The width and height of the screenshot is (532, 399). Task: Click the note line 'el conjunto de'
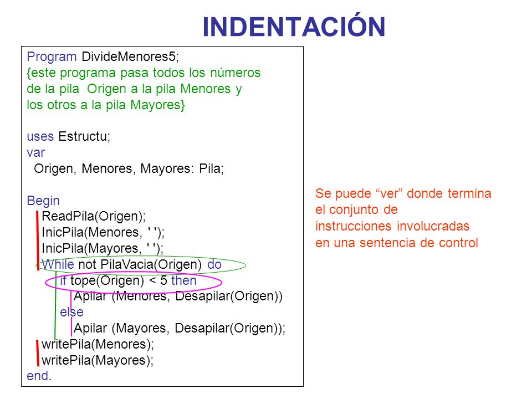356,209
